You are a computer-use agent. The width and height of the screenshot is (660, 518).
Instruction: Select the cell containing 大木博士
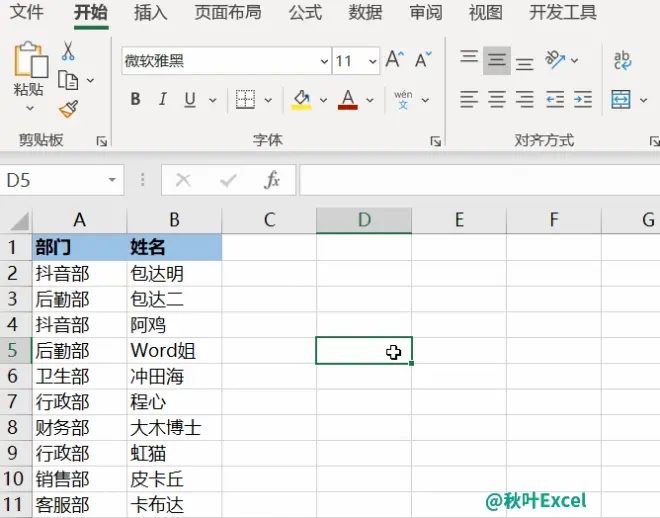coord(174,428)
